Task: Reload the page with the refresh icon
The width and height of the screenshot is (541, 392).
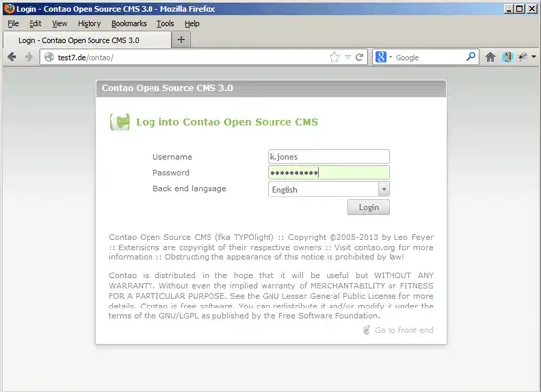Action: pyautogui.click(x=359, y=57)
